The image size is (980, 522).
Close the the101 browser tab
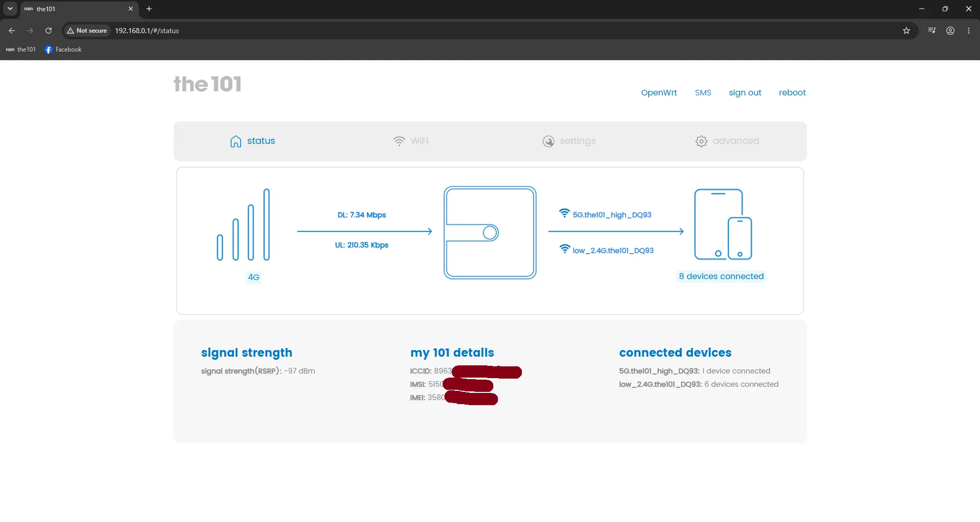[x=131, y=9]
